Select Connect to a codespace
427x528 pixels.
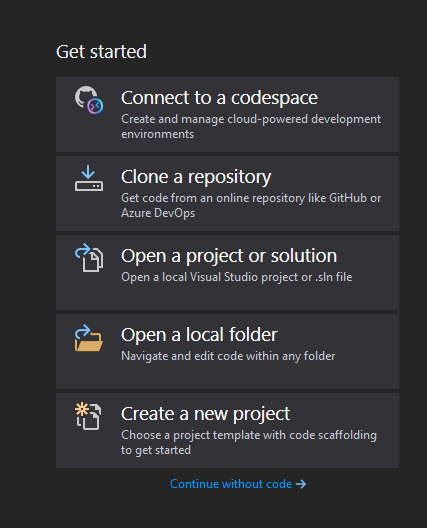227,114
